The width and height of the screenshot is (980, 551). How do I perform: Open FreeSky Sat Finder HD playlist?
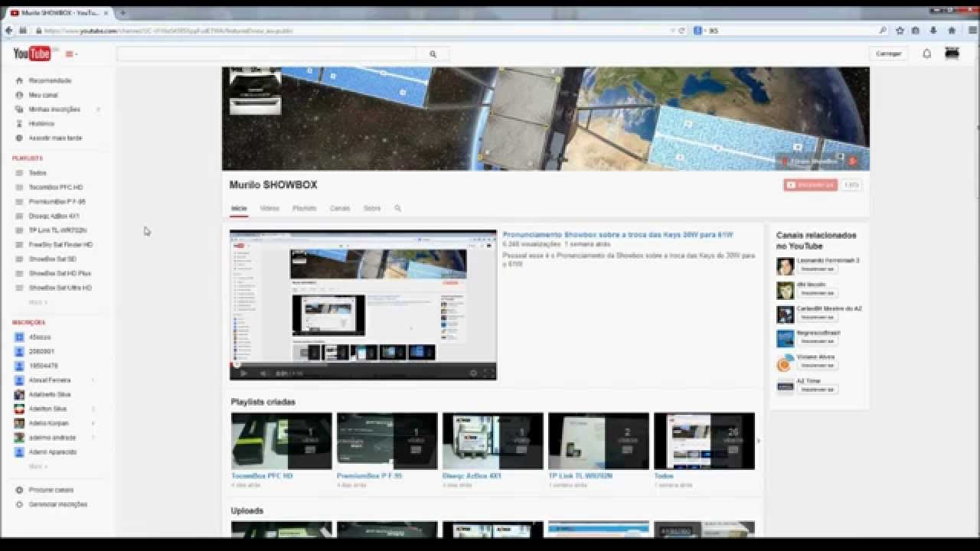click(60, 245)
